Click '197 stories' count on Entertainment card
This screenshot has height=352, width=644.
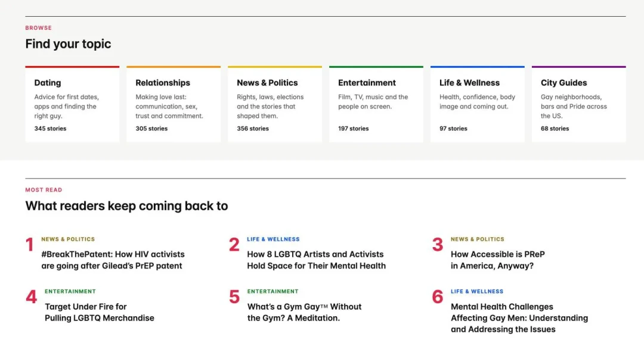tap(353, 129)
